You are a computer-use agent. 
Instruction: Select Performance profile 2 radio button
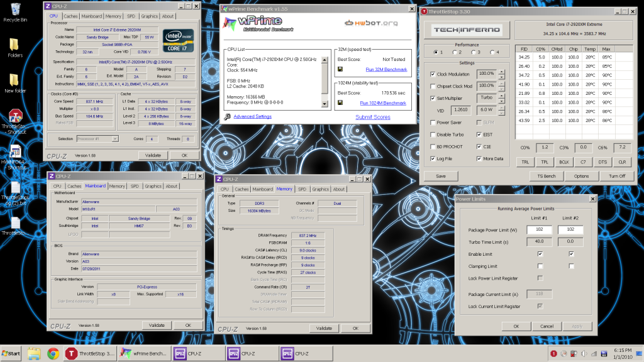[455, 52]
